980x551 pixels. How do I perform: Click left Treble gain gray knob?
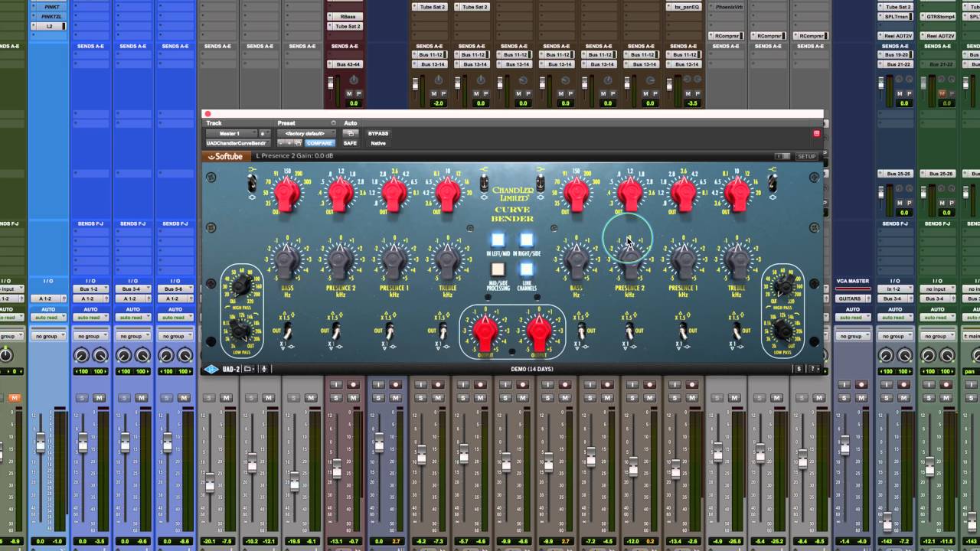coord(447,262)
